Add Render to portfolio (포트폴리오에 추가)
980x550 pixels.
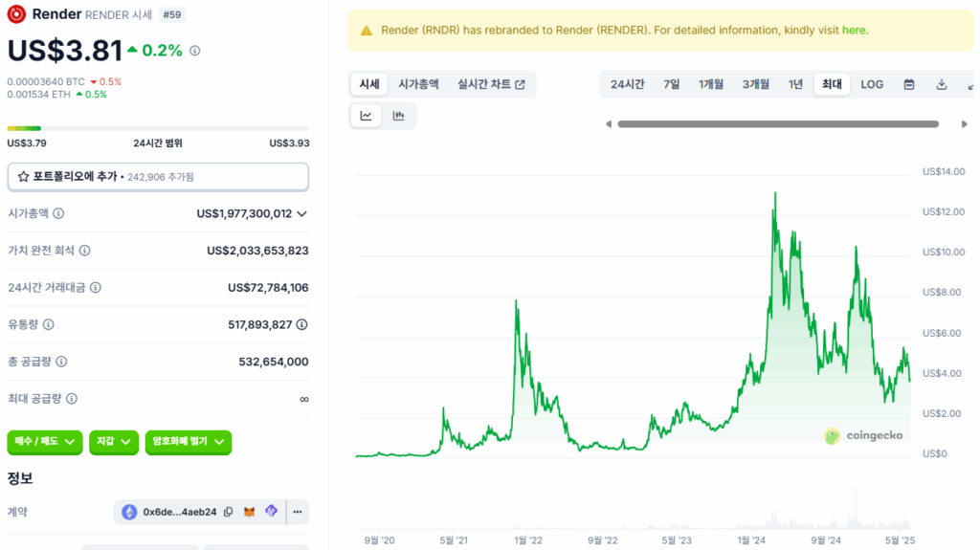pos(158,177)
